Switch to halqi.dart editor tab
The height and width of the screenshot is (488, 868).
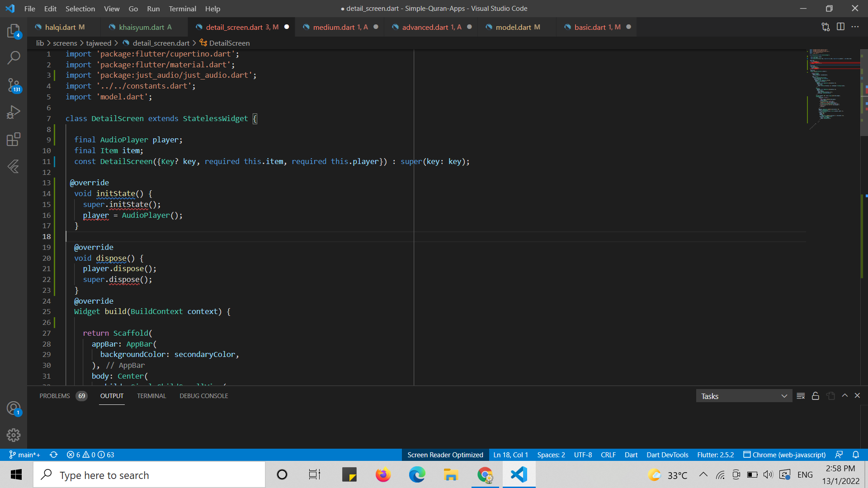point(62,27)
